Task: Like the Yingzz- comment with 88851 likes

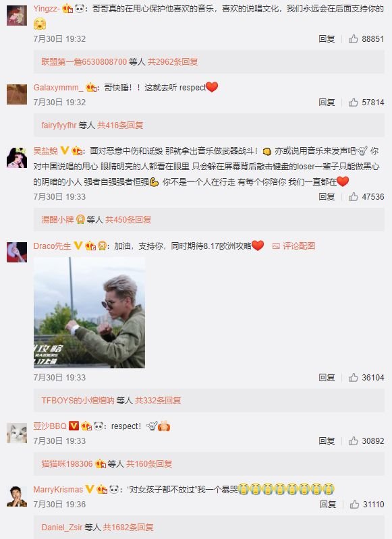Action: click(353, 39)
